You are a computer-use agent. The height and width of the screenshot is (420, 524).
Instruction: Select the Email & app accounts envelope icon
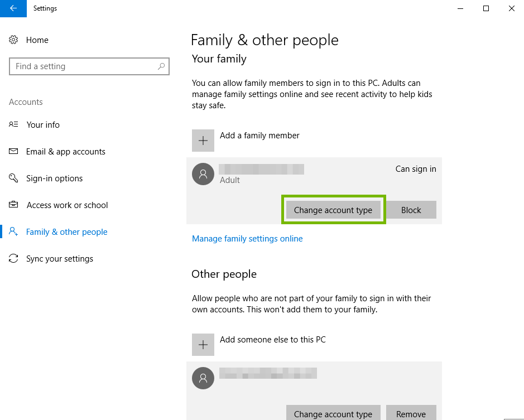[14, 151]
